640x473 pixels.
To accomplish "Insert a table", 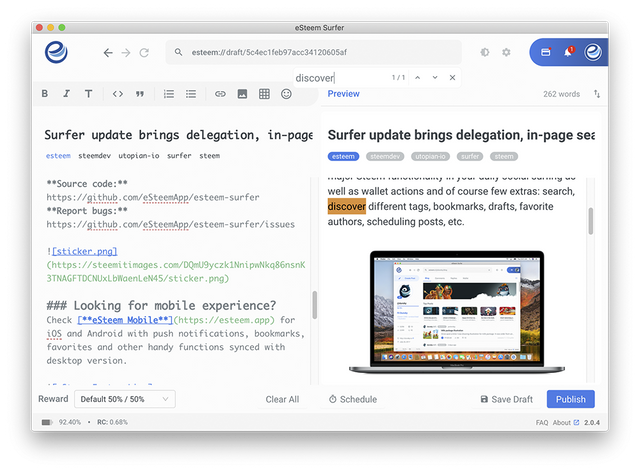I will (x=264, y=94).
